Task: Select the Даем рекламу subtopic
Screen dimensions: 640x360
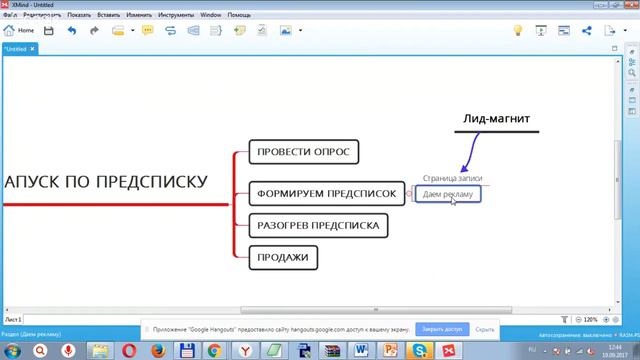Action: click(x=448, y=194)
